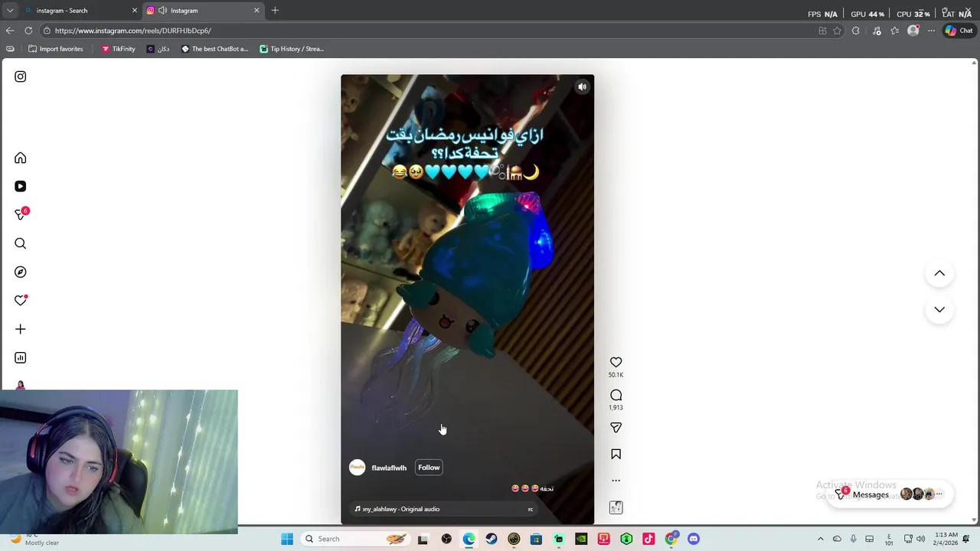Refresh the page
Screen dimensions: 980x551
pos(28,31)
